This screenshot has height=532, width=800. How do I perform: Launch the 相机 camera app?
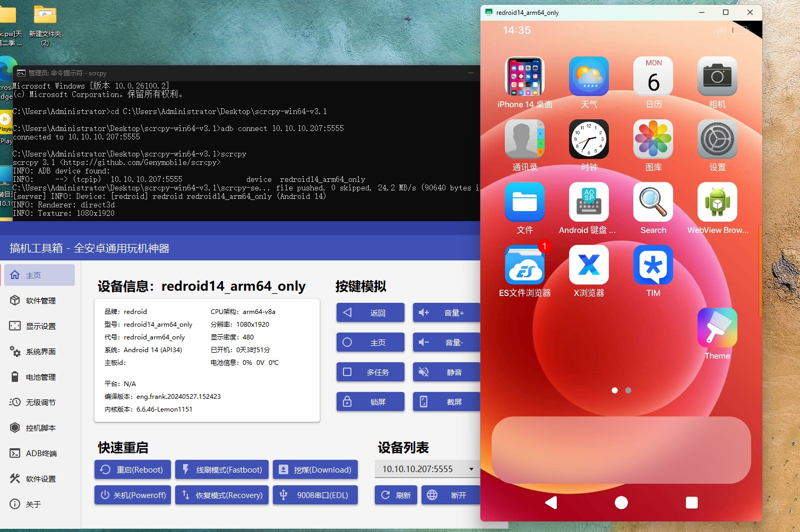coord(717,76)
